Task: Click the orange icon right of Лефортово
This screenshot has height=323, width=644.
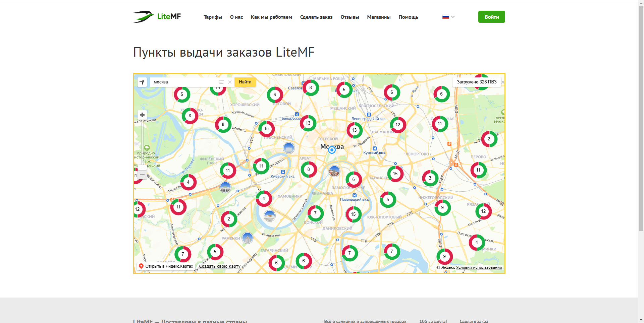Action: (449, 144)
